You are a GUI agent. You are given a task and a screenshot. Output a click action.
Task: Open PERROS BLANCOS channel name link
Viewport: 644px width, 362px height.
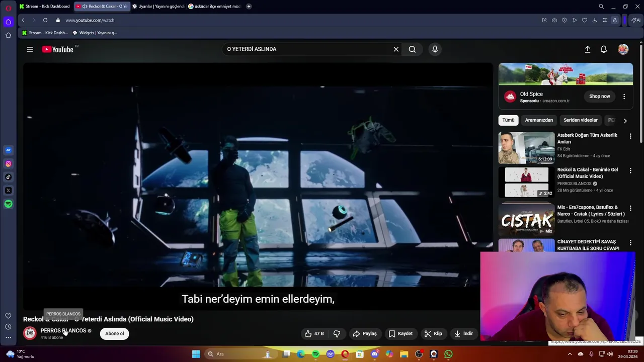point(63,330)
